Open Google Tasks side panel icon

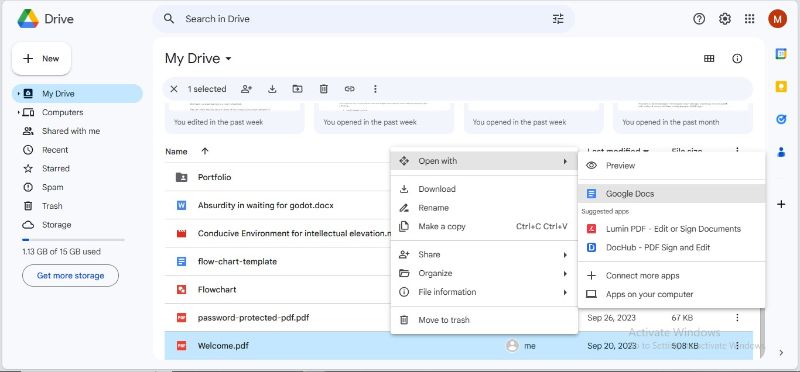point(781,119)
